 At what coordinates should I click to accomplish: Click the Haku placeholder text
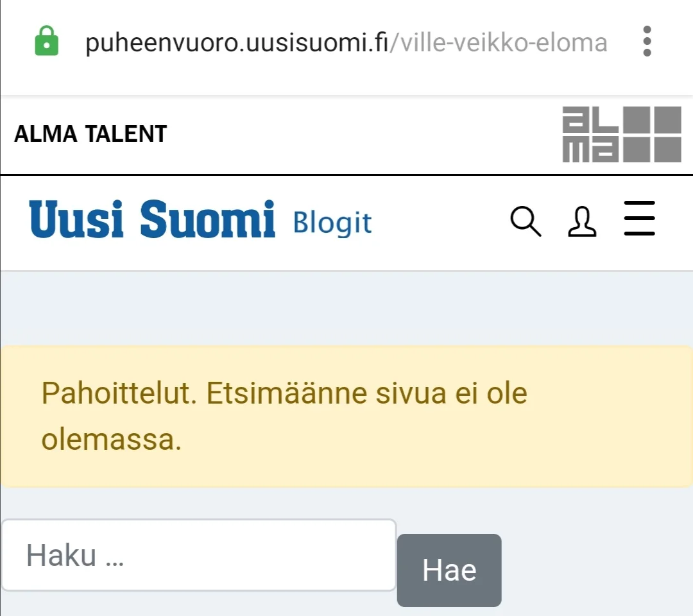pos(74,555)
